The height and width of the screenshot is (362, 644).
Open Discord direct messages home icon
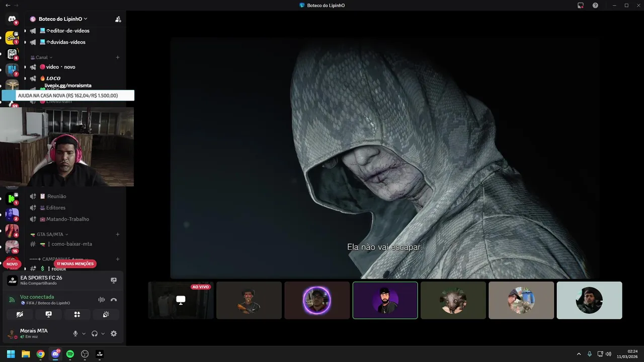(x=12, y=20)
